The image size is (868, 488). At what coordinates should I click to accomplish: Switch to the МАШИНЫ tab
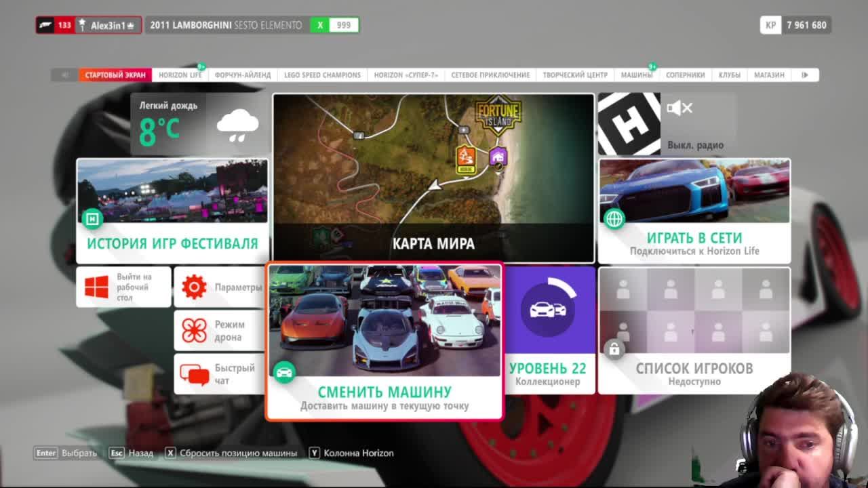[x=637, y=75]
